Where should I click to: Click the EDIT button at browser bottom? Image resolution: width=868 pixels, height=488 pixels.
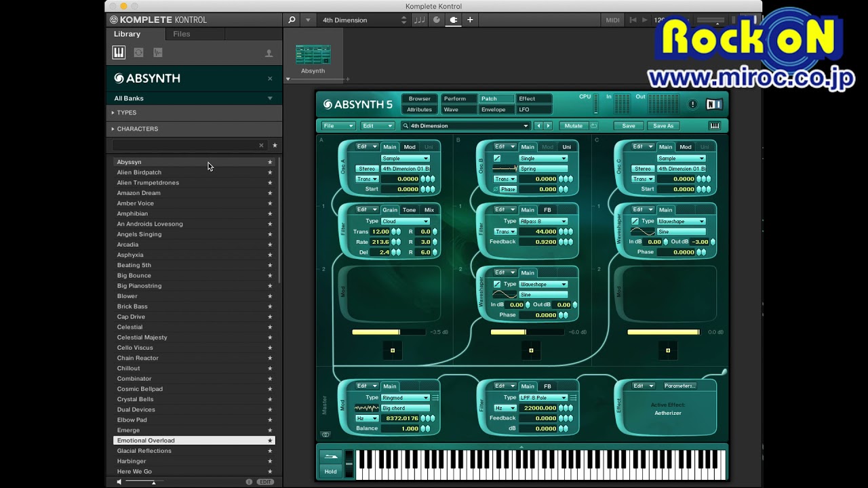pos(265,482)
